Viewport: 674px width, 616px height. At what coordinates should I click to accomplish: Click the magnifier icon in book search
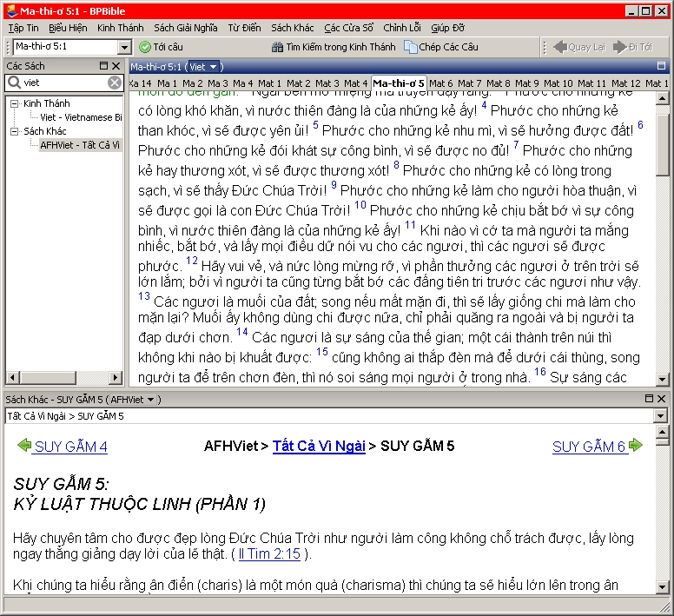click(14, 83)
